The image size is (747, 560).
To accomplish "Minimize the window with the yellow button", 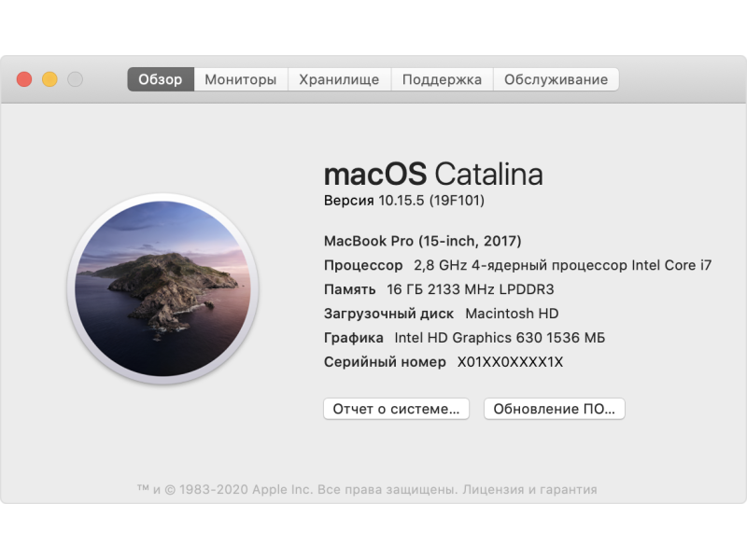I will (x=49, y=79).
